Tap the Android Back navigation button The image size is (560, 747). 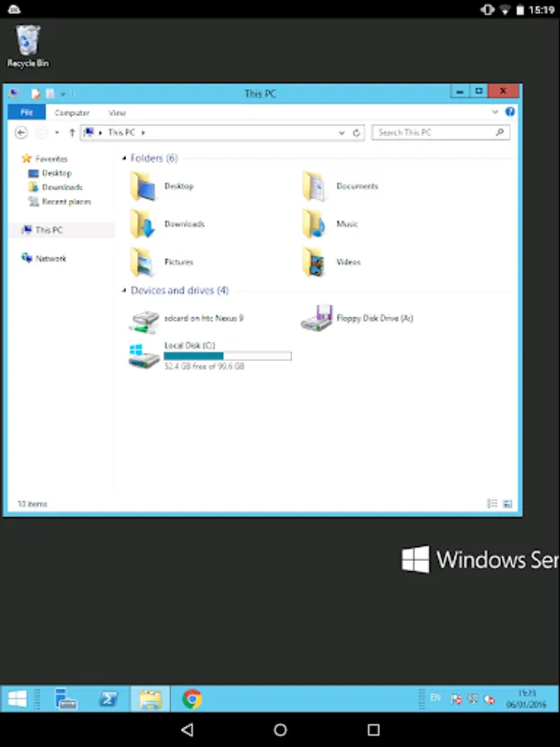click(x=187, y=730)
